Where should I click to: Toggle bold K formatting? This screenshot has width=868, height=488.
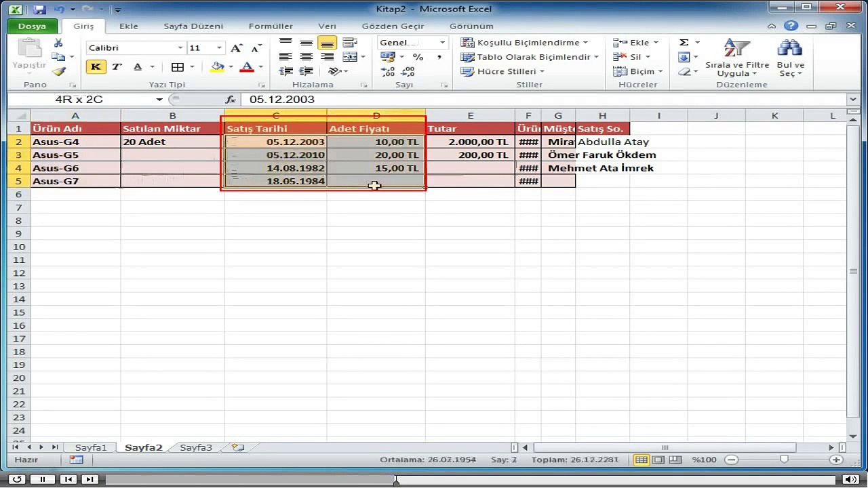pyautogui.click(x=96, y=67)
